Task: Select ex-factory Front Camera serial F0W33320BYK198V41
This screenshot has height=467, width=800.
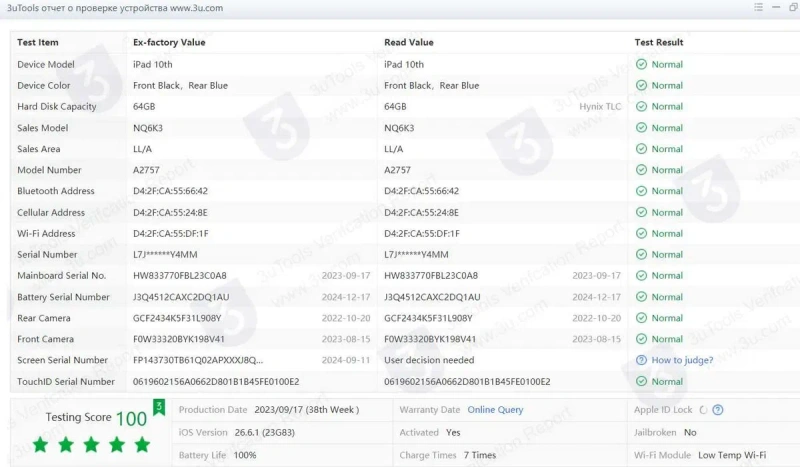Action: (x=179, y=339)
